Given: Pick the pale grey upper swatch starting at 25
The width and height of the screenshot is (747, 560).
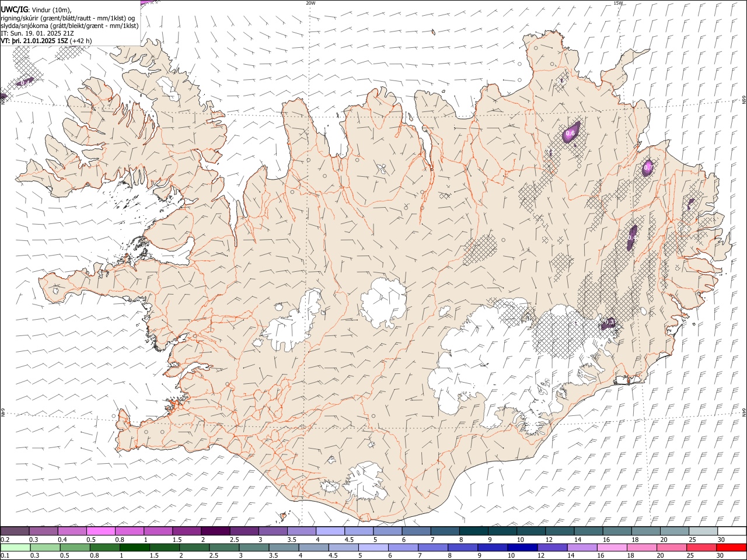Looking at the screenshot, I should pos(703,531).
